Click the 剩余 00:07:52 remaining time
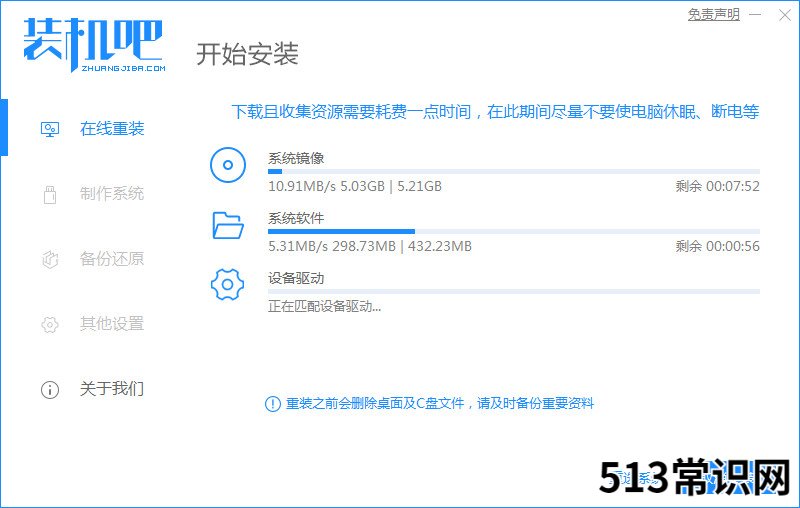800x508 pixels. 718,186
